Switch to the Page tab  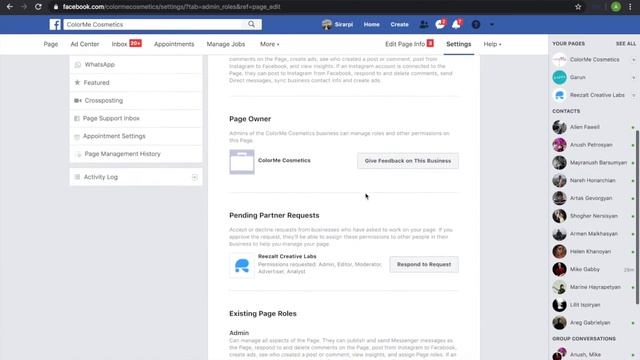[x=51, y=44]
